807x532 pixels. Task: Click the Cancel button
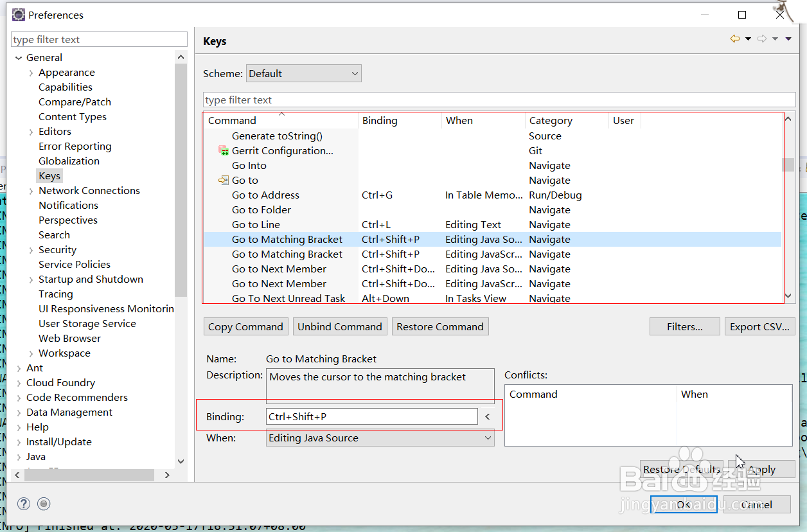coord(757,504)
